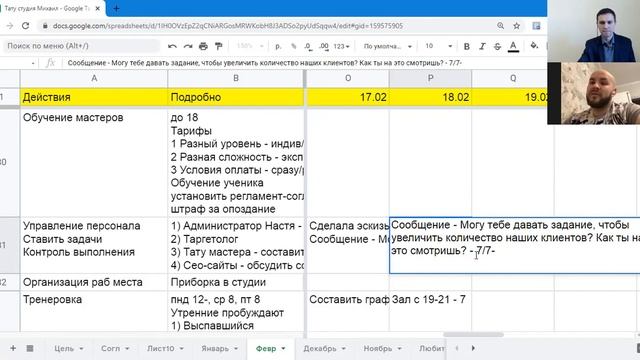The image size is (640, 360).
Task: Toggle bold formatting
Action: [467, 47]
